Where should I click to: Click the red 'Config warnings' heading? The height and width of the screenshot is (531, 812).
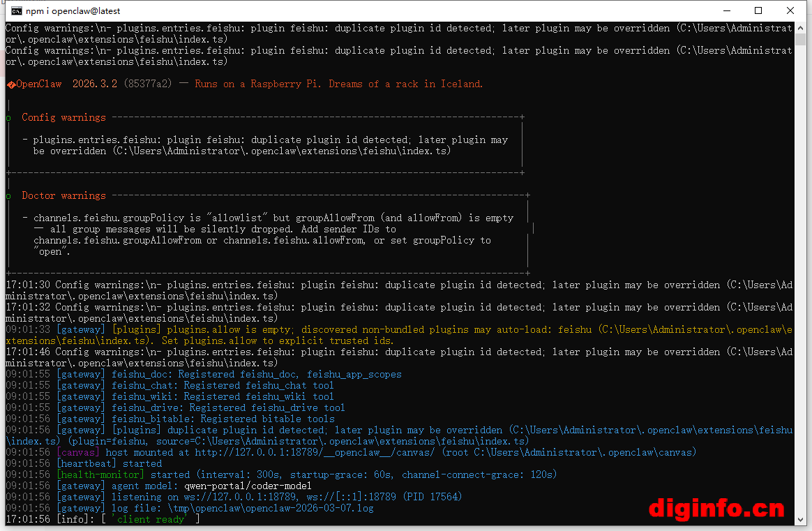point(63,117)
